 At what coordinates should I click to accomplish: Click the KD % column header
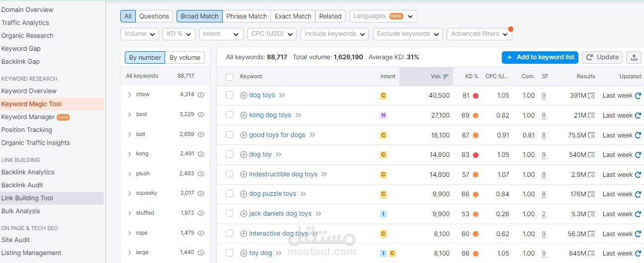(x=471, y=77)
